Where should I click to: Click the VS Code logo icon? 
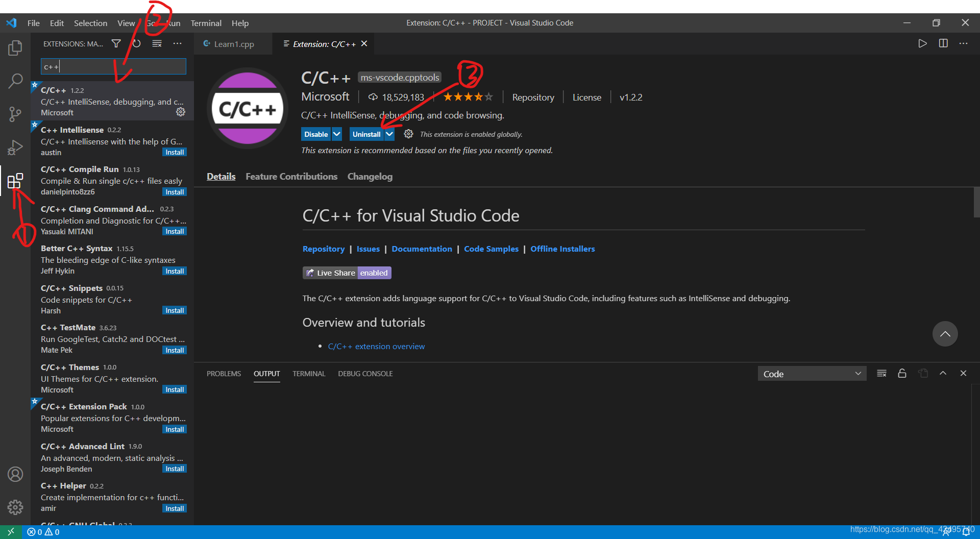point(11,23)
